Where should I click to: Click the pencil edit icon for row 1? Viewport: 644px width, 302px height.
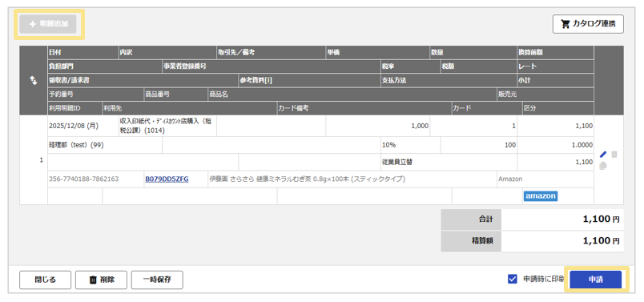coord(603,155)
